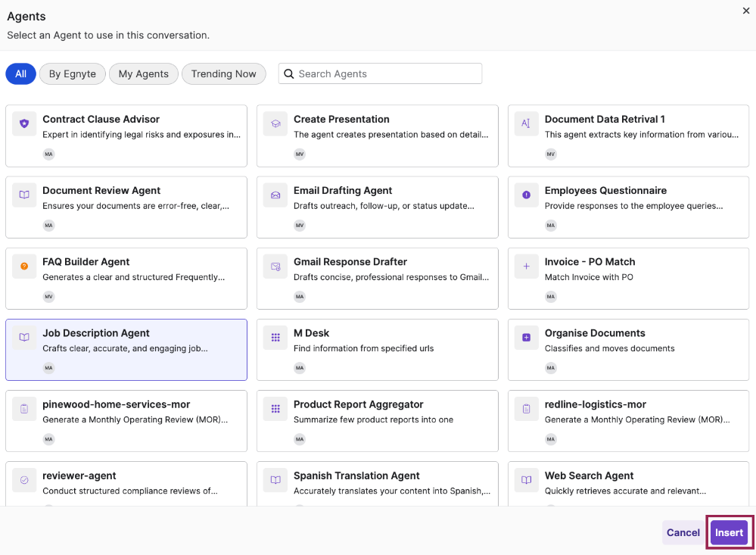Image resolution: width=756 pixels, height=555 pixels.
Task: Select the M Desk title
Action: coord(312,333)
